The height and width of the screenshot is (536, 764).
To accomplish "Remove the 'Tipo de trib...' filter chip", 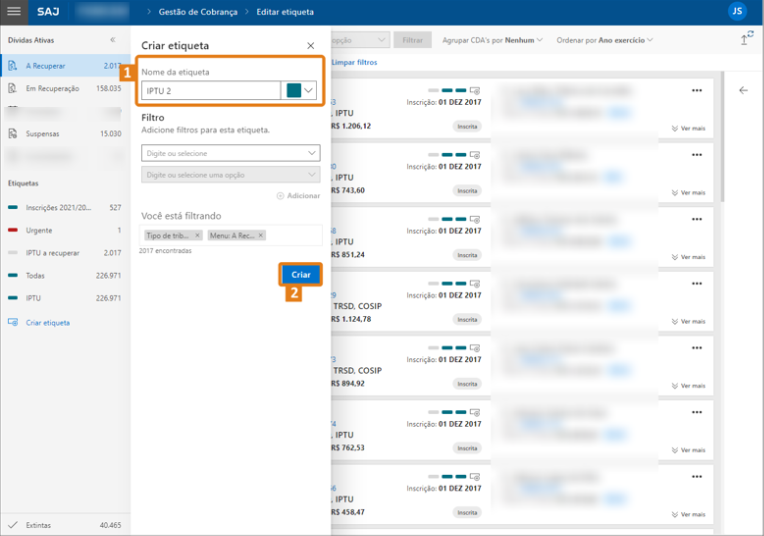I will (197, 235).
